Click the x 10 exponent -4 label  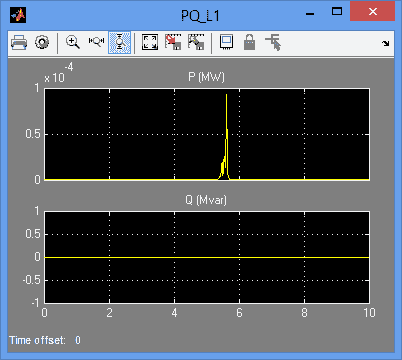[59, 73]
